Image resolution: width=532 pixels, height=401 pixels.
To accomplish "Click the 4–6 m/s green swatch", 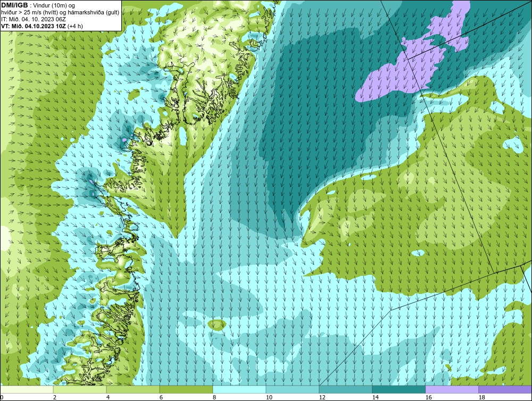I will tap(133, 389).
